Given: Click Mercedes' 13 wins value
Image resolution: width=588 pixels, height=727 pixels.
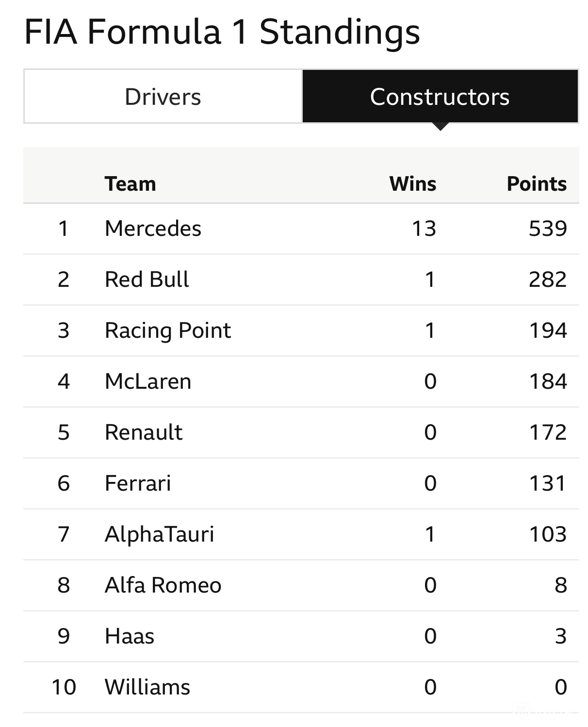Looking at the screenshot, I should pyautogui.click(x=424, y=229).
